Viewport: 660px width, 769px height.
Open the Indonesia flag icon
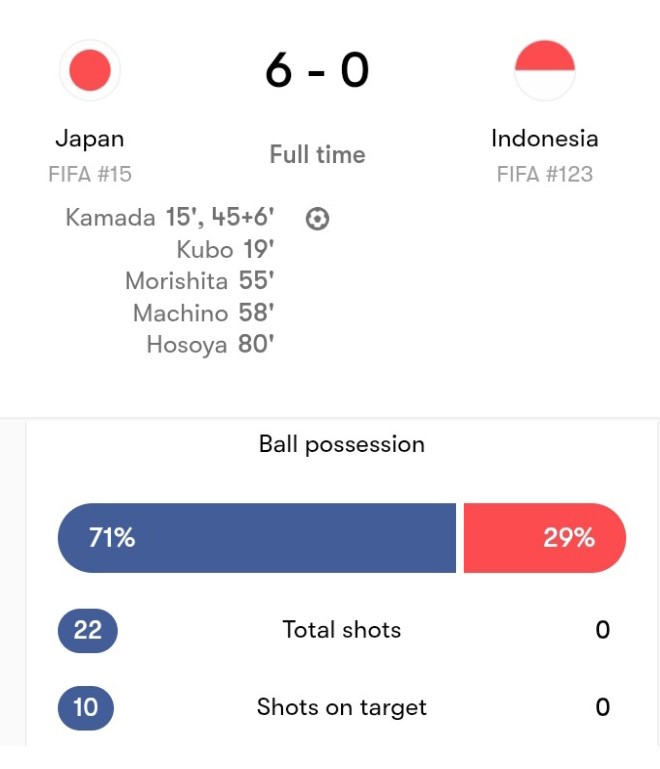[545, 70]
